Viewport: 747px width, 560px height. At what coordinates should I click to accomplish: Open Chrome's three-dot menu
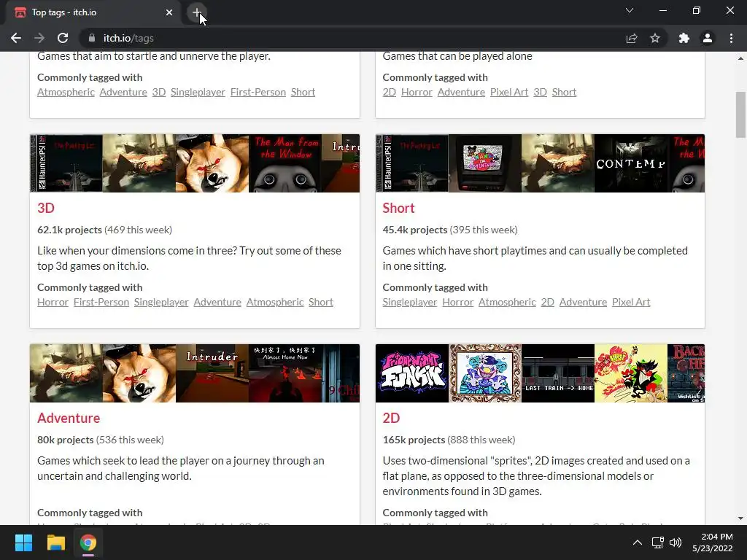tap(731, 38)
